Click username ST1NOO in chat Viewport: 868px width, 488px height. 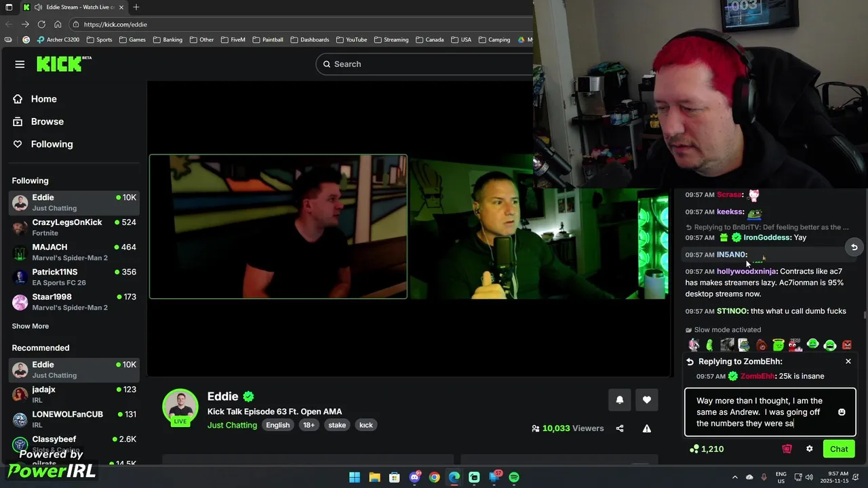[x=732, y=311]
